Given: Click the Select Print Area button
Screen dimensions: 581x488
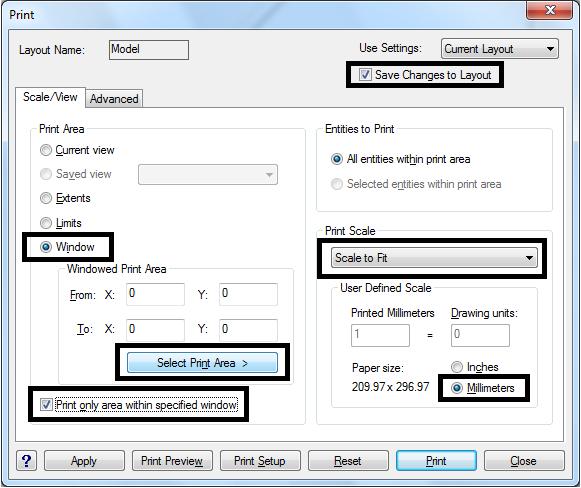Looking at the screenshot, I should coord(202,362).
